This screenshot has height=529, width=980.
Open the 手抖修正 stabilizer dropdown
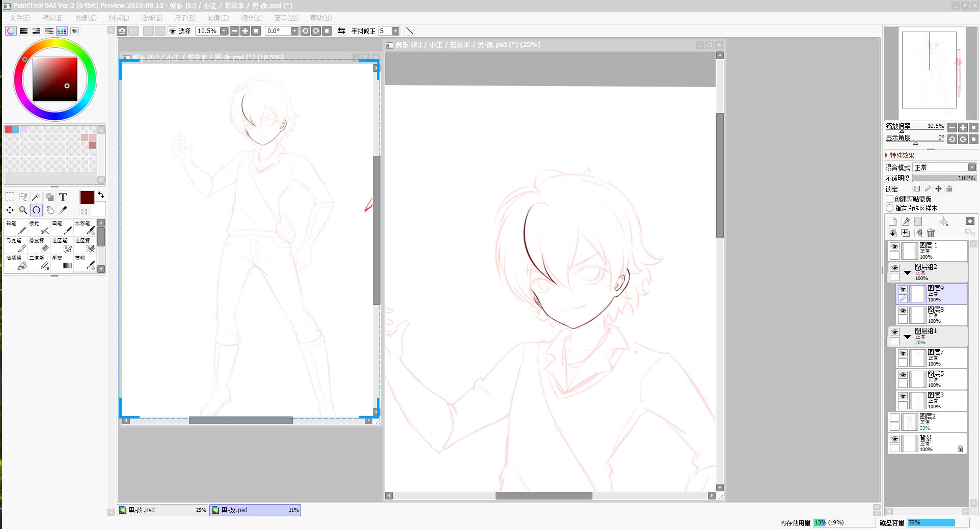point(395,31)
